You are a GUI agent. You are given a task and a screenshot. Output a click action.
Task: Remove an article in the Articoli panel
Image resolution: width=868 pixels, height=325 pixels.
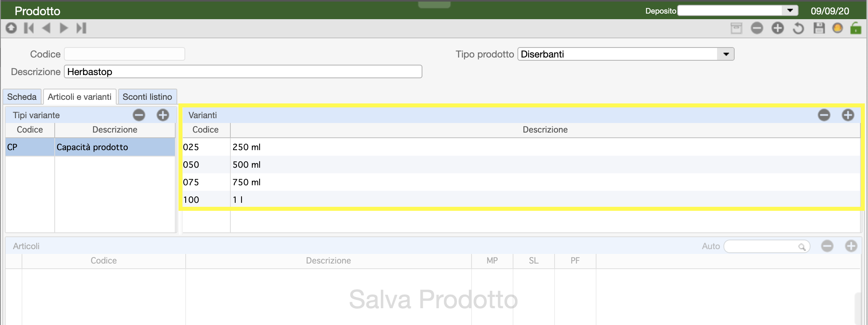[x=827, y=246]
